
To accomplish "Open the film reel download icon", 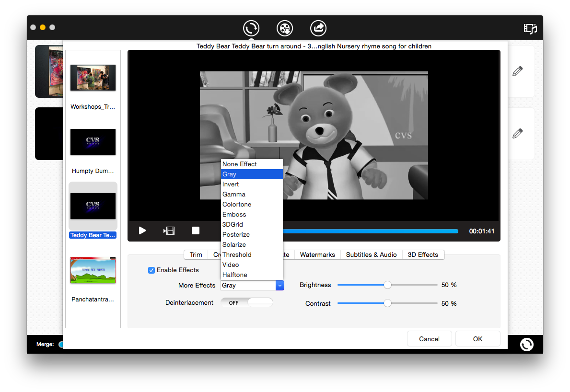I will tap(285, 28).
